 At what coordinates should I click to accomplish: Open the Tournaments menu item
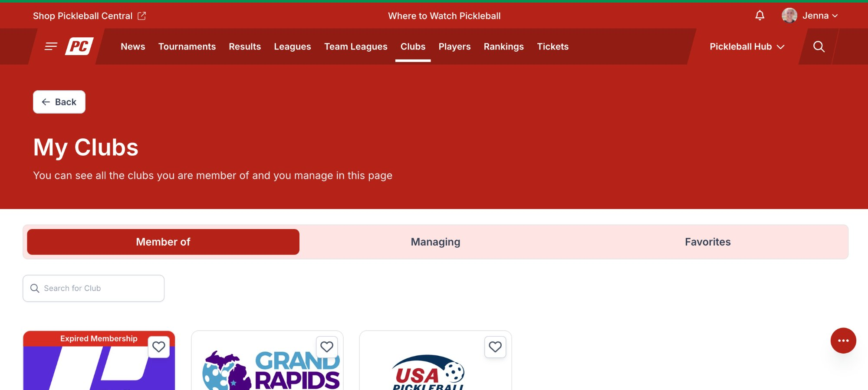point(187,46)
